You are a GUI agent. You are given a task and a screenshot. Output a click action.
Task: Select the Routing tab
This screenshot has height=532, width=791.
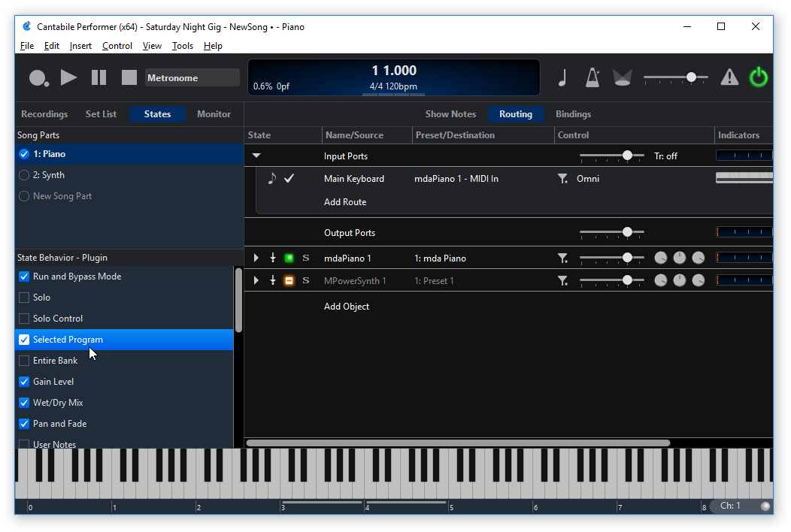click(x=516, y=114)
